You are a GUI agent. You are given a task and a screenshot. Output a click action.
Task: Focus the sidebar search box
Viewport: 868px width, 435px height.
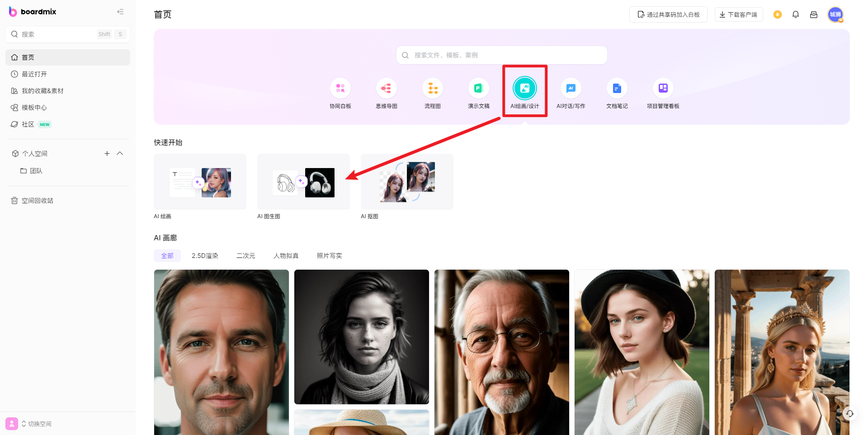(68, 34)
